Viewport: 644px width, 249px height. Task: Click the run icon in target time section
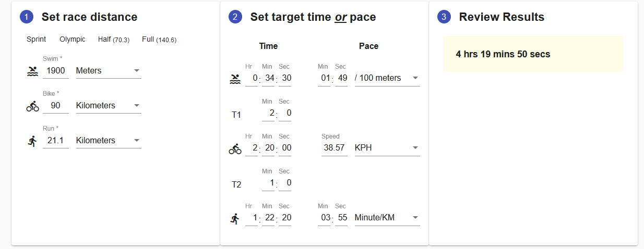point(235,218)
